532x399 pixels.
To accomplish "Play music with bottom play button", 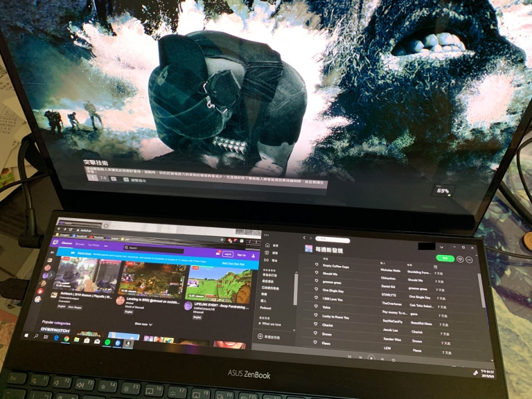I will tap(371, 357).
